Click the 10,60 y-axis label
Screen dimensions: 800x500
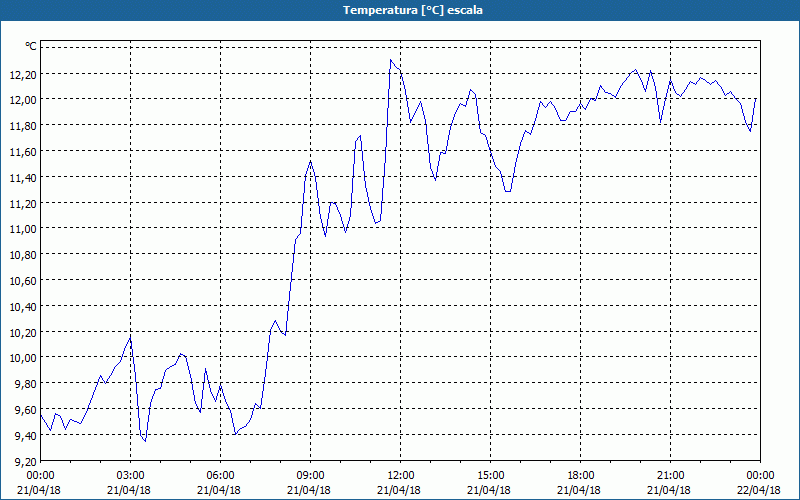point(23,281)
